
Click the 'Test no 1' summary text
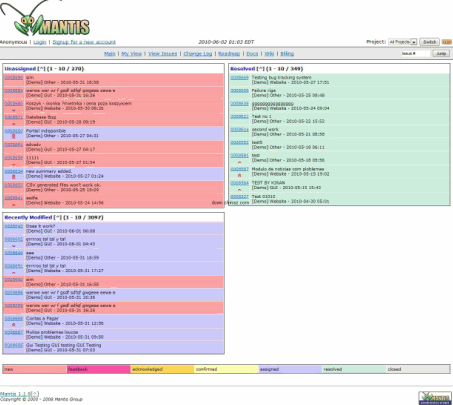point(261,116)
